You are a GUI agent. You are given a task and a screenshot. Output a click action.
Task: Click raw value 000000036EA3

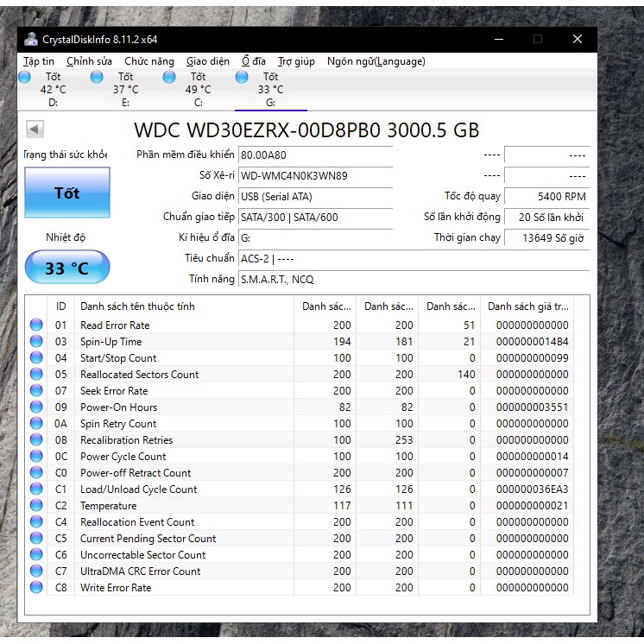coord(533,489)
